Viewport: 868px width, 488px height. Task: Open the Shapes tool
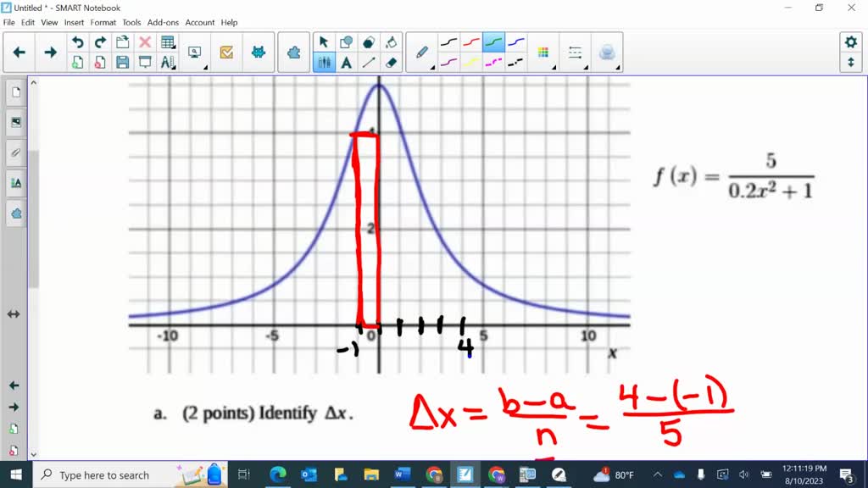346,42
